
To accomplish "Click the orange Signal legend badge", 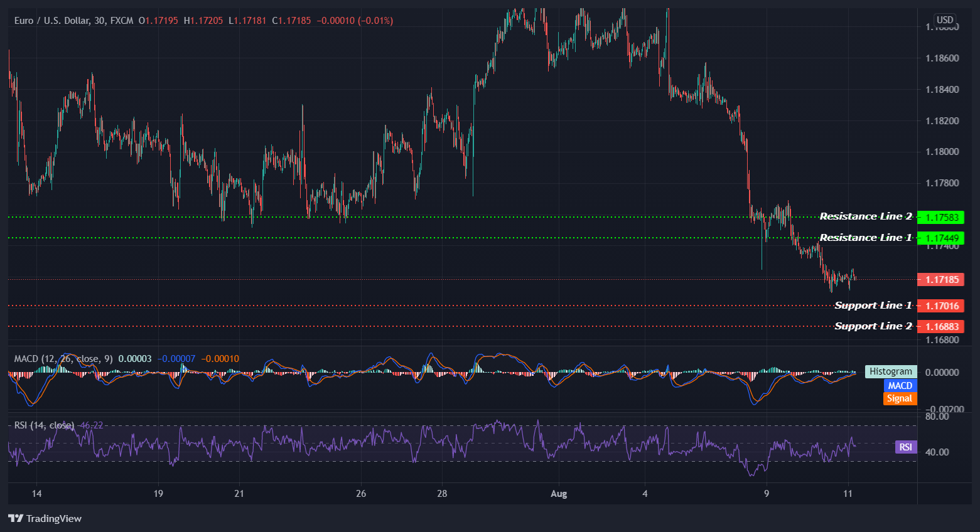I will tap(900, 398).
